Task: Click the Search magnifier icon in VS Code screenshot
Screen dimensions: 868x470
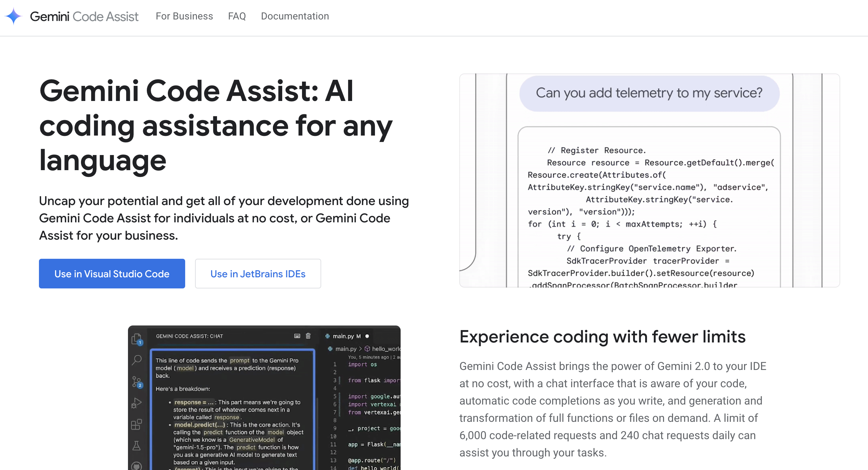Action: point(137,360)
